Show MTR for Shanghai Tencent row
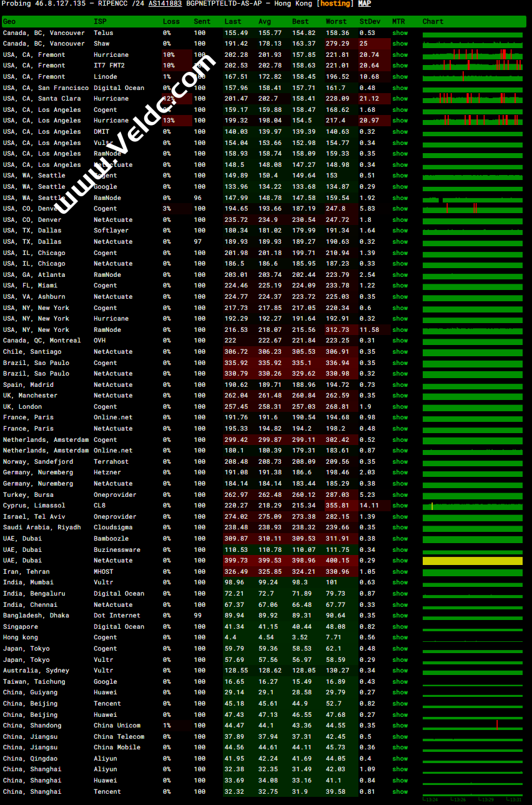Viewport: 532px width, 805px height. pyautogui.click(x=400, y=792)
